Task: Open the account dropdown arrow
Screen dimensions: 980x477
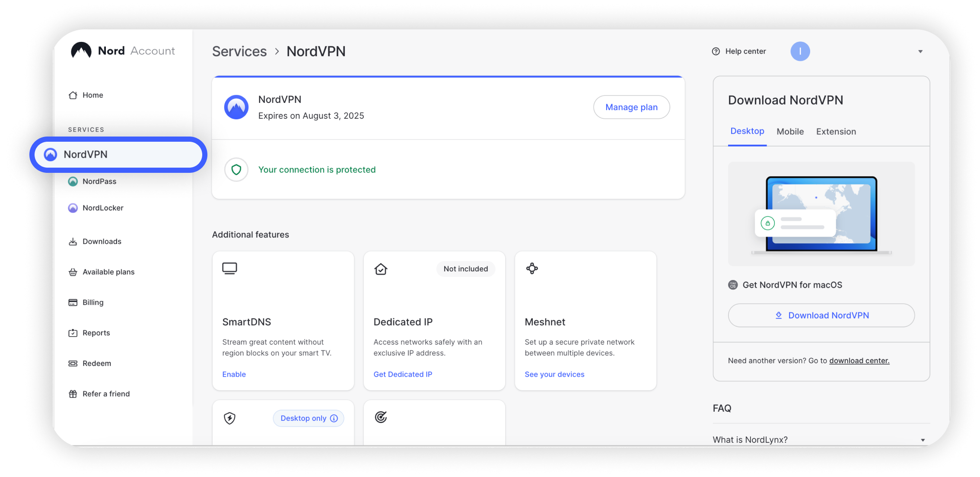Action: pos(920,51)
